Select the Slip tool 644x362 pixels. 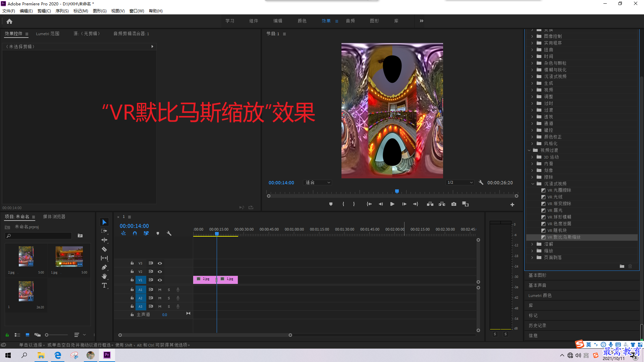point(104,258)
